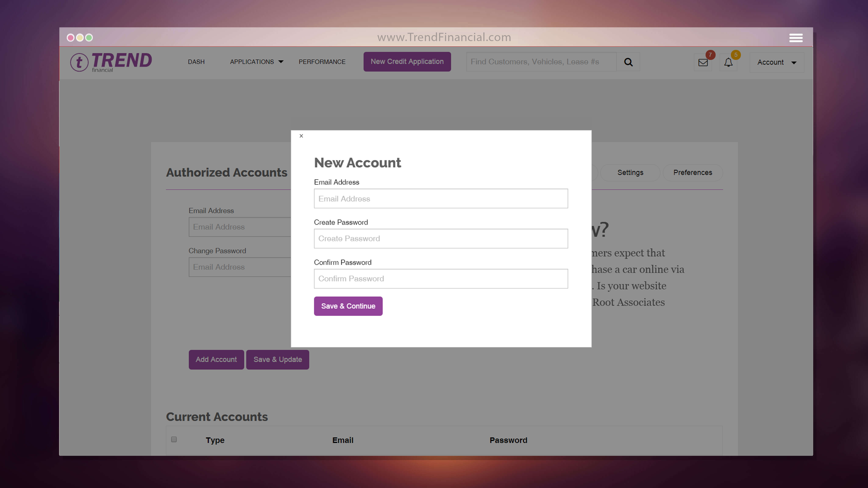Focus the Find Customers search field

541,62
